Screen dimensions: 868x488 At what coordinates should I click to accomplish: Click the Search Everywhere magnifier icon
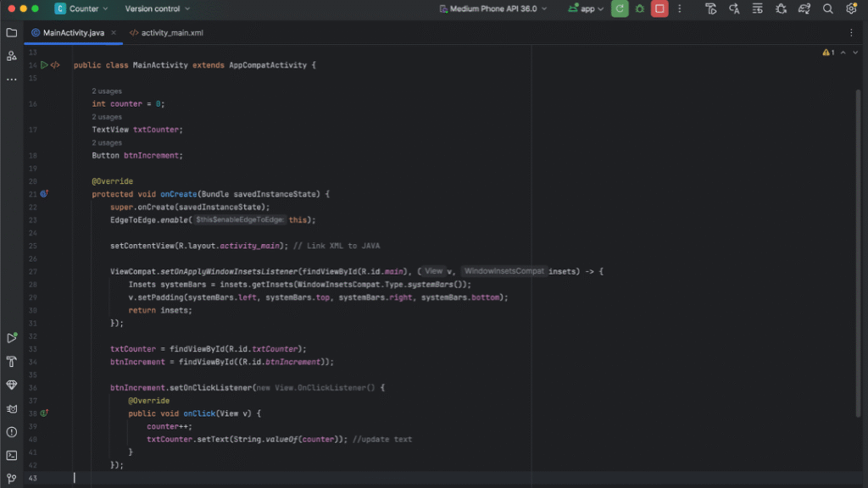(827, 8)
